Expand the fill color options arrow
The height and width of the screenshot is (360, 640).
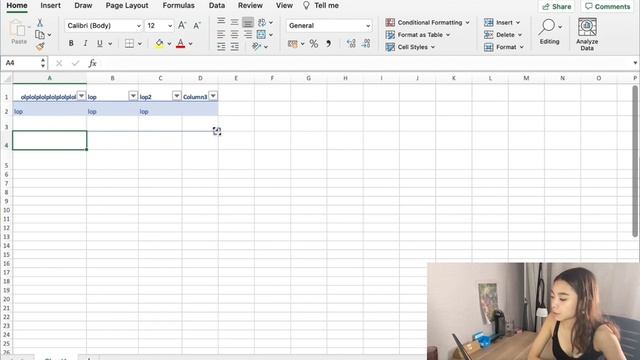click(169, 44)
